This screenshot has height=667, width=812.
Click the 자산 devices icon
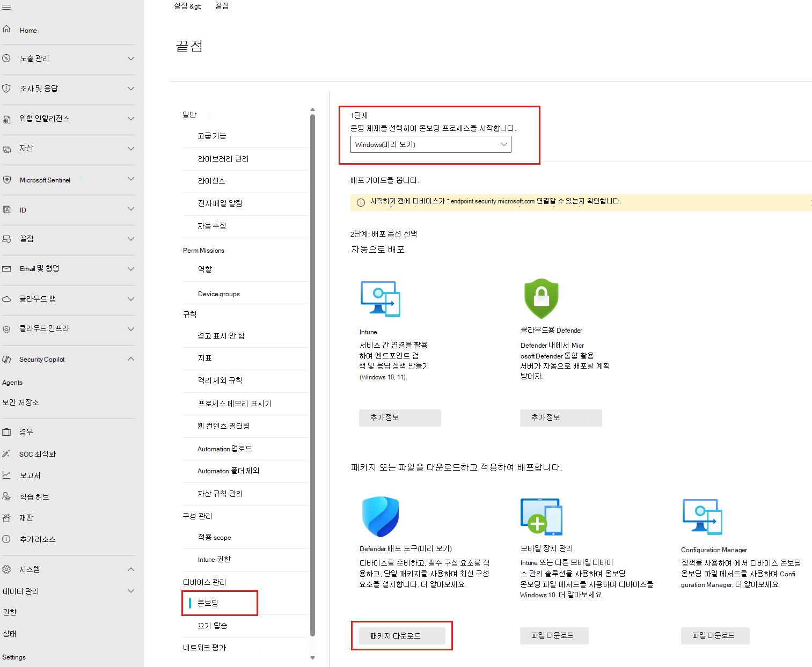[6, 149]
